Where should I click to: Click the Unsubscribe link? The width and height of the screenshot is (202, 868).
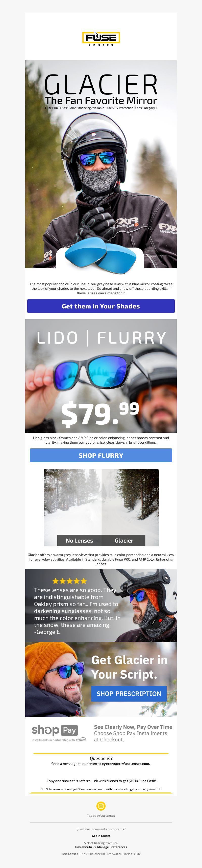pyautogui.click(x=84, y=847)
